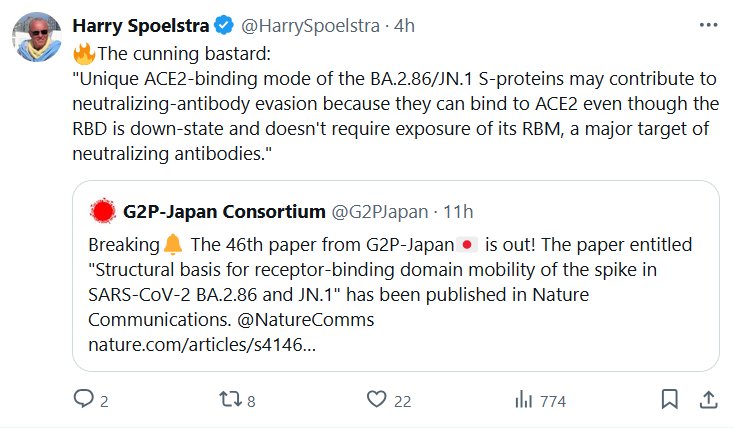Click the 774 views count
734x428 pixels.
coord(551,401)
